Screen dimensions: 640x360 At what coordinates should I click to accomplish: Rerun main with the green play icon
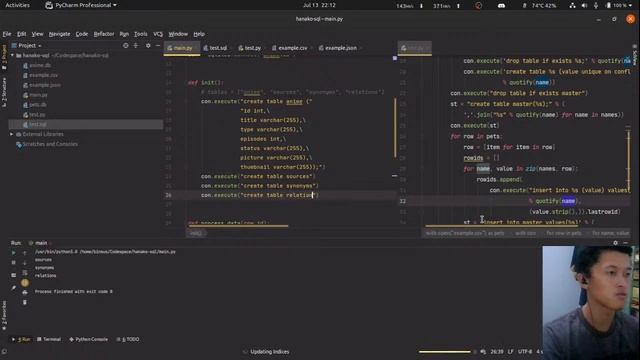[x=13, y=253]
